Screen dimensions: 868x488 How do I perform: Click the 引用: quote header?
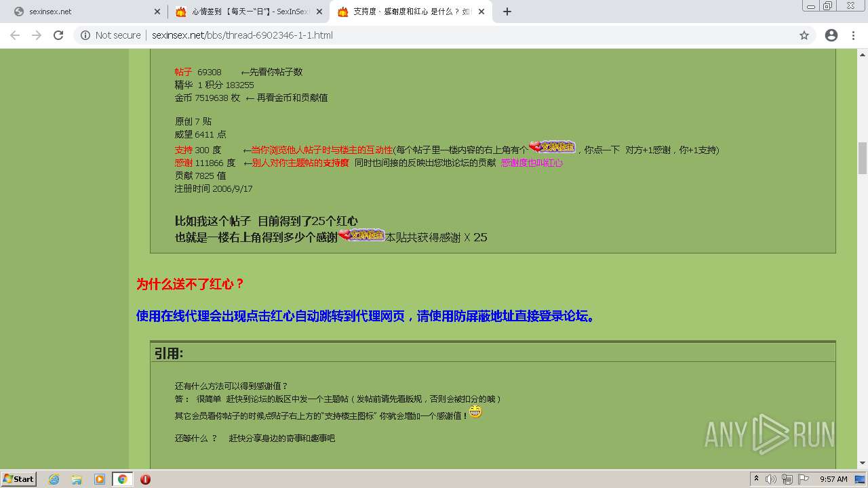(169, 353)
